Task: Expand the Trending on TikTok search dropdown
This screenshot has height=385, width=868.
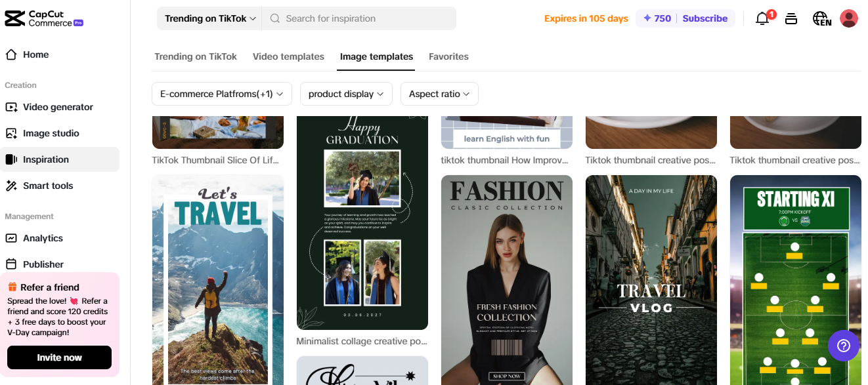Action: (209, 18)
